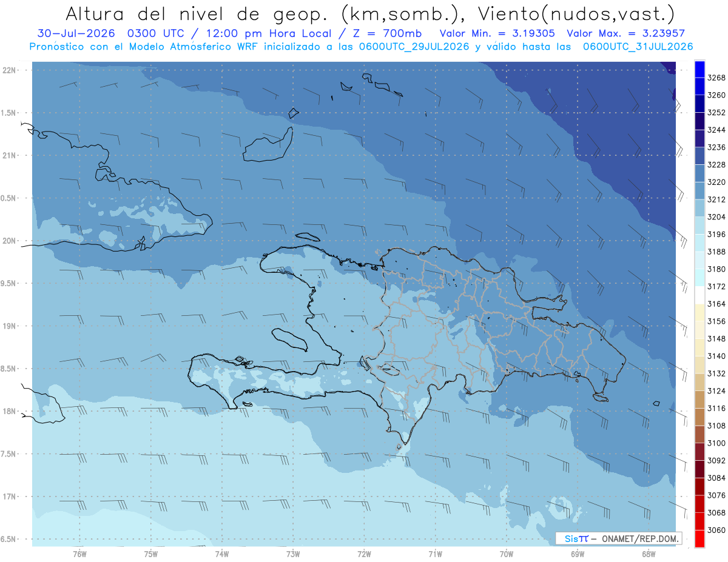Click the '3084' color bar value

pos(716,478)
